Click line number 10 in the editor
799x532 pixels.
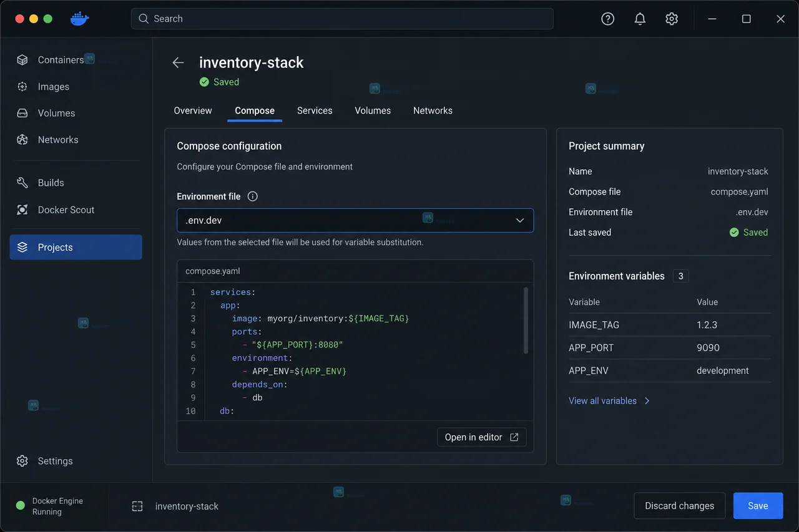pos(190,411)
